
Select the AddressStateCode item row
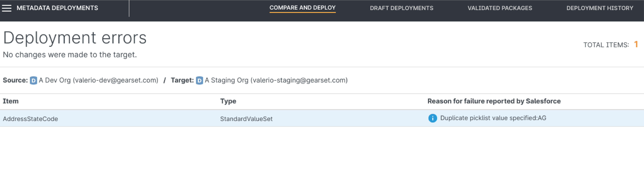30,119
